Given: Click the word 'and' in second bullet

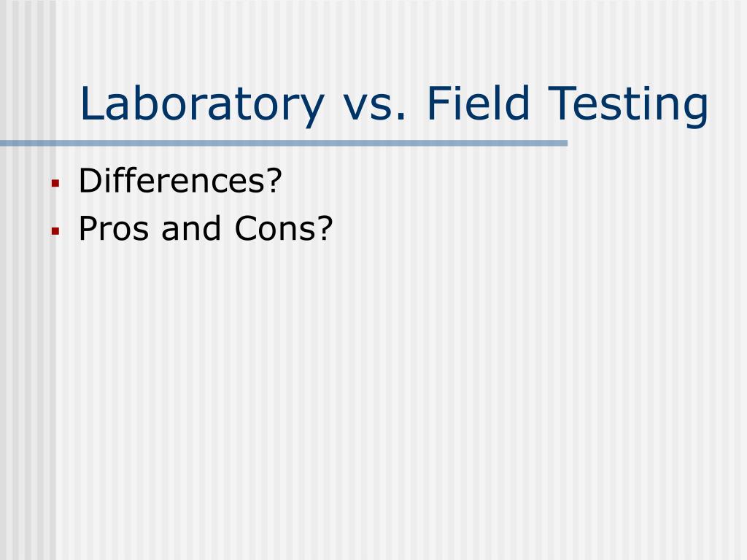Looking at the screenshot, I should [192, 228].
